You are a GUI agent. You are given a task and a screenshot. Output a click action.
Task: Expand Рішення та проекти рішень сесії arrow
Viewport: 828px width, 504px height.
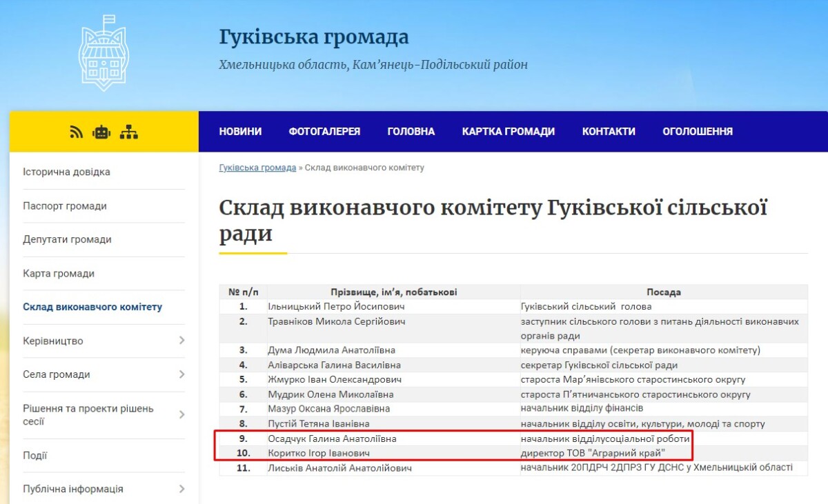point(181,414)
